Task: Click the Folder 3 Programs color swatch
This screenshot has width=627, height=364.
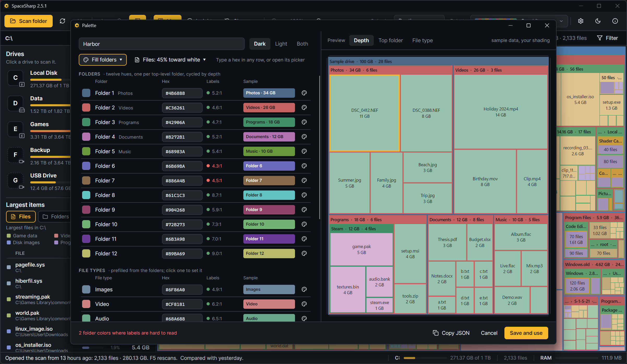Action: click(x=86, y=122)
